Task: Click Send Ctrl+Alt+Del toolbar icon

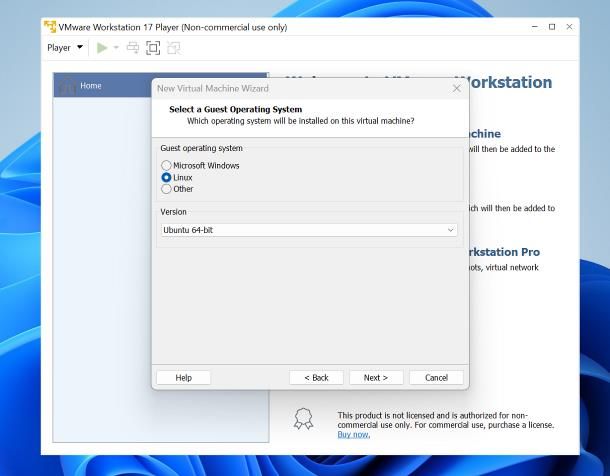Action: coord(133,48)
